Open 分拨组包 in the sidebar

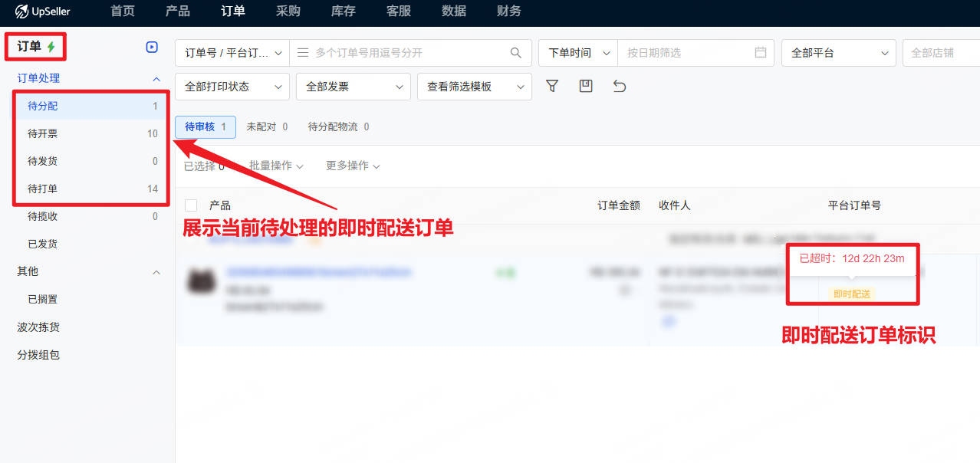tap(38, 355)
